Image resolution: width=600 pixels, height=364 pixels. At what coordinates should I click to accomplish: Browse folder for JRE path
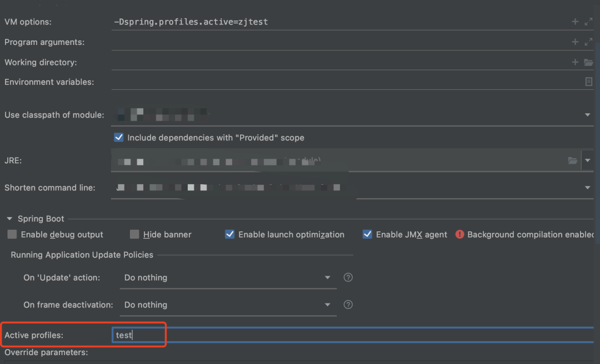[572, 160]
